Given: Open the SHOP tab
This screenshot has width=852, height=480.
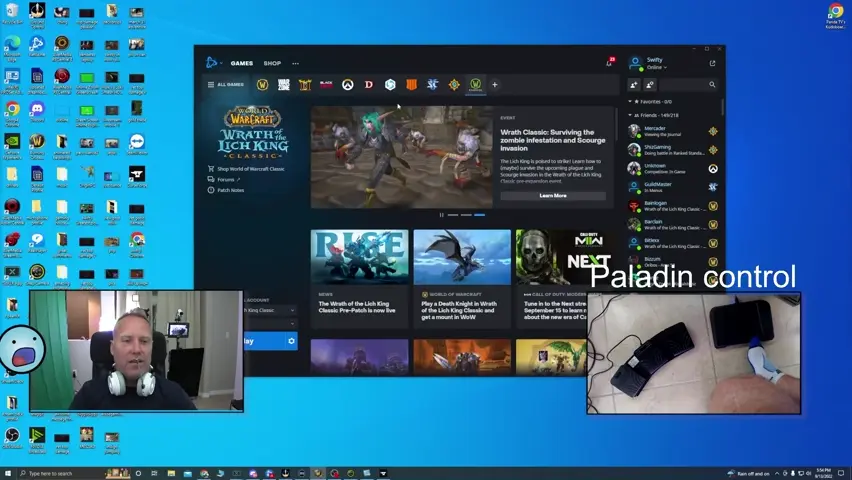Looking at the screenshot, I should pyautogui.click(x=272, y=64).
